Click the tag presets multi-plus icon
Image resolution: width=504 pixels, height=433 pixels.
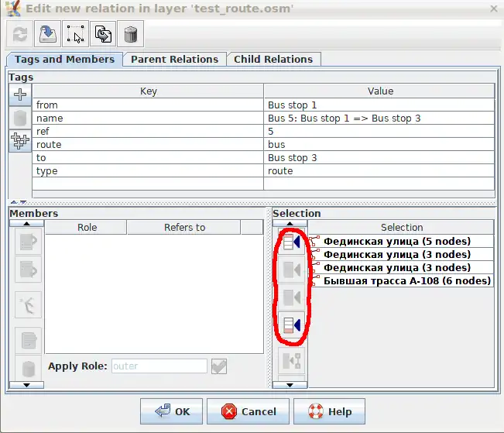pyautogui.click(x=20, y=140)
